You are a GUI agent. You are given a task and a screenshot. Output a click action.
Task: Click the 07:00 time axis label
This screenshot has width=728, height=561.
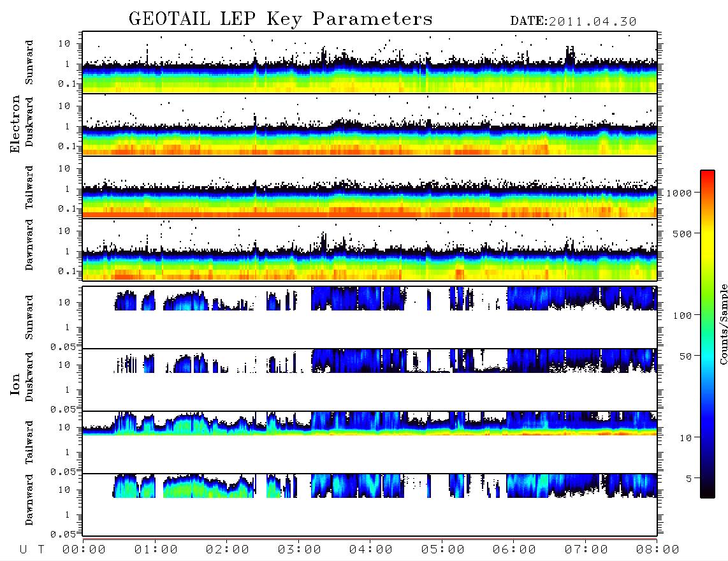[x=586, y=550]
